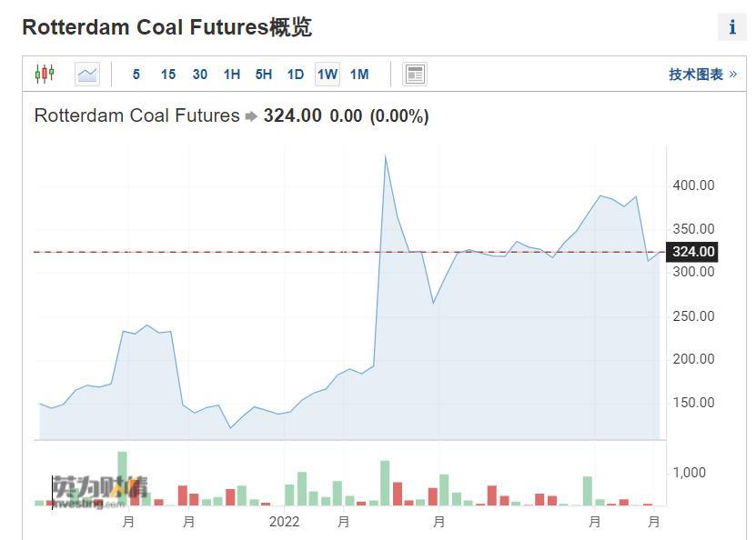Click the Rotterdam Coal Futures name above the chart
756x540 pixels.
click(136, 116)
